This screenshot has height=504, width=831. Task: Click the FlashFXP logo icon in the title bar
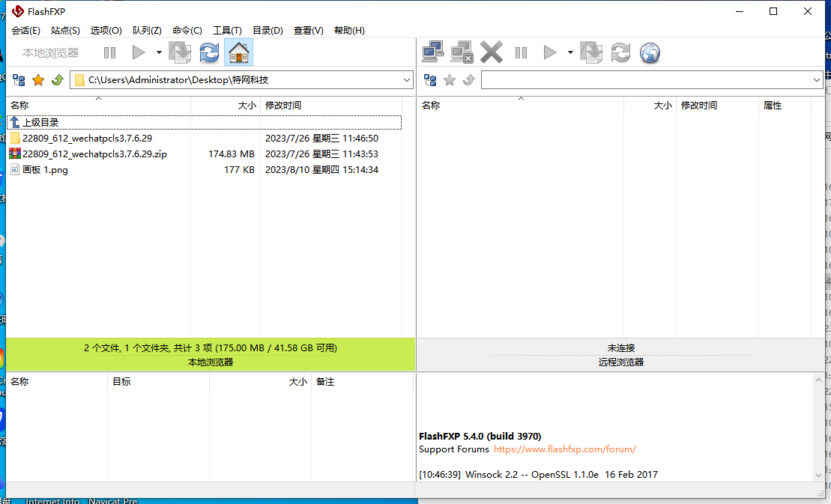[17, 11]
